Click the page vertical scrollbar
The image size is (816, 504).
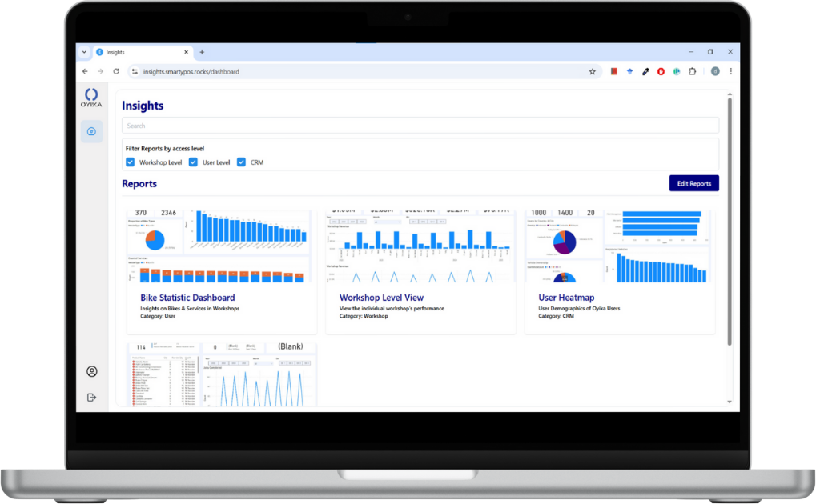pos(730,224)
